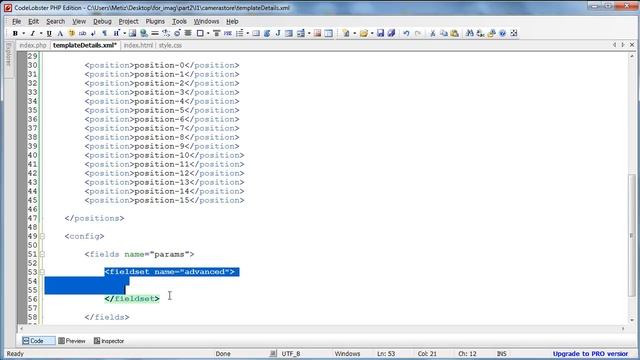Click the Cut scissors icon
Viewport: 640px width, 360px height.
pos(433,33)
